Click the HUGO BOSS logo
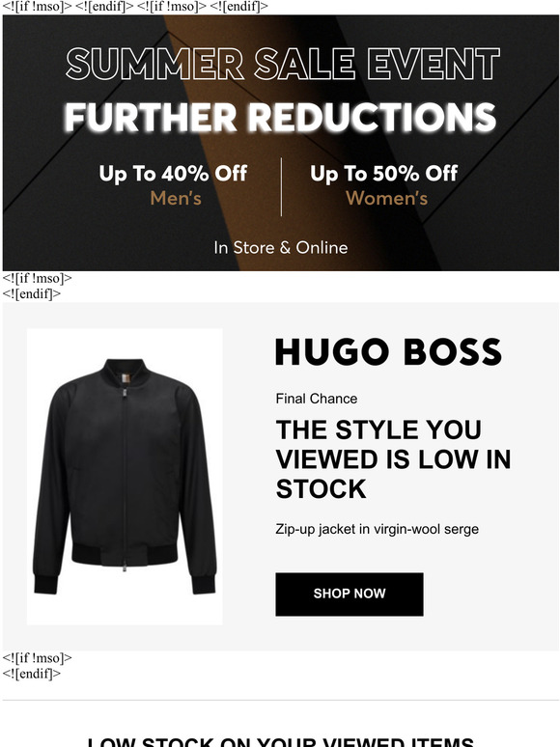The width and height of the screenshot is (560, 747). point(388,352)
